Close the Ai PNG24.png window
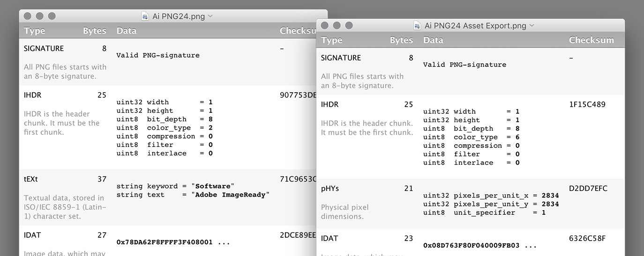 click(x=28, y=16)
